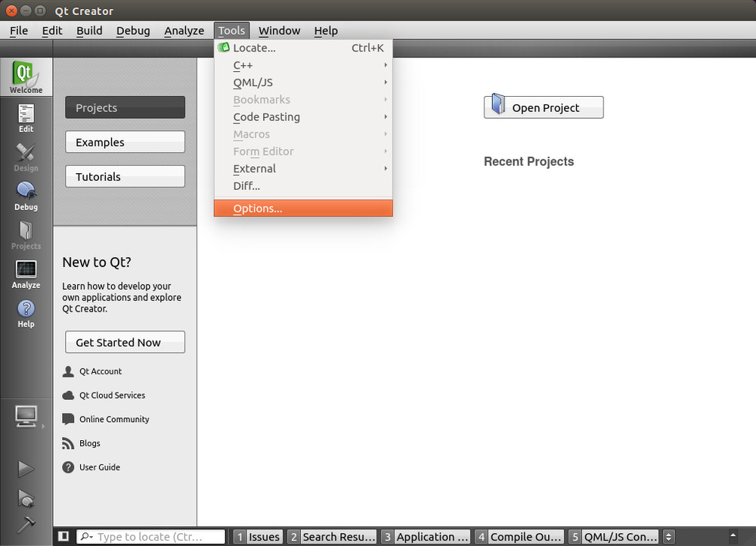Click the Run play button

pyautogui.click(x=26, y=468)
